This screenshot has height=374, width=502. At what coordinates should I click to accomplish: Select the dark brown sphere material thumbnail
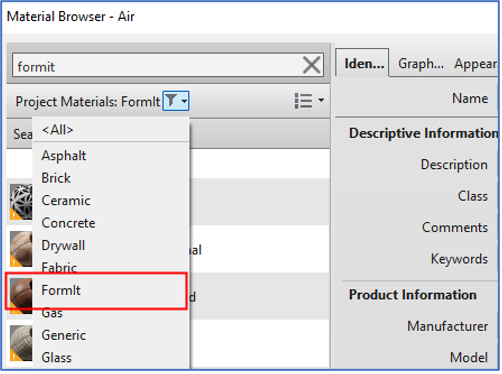21,295
